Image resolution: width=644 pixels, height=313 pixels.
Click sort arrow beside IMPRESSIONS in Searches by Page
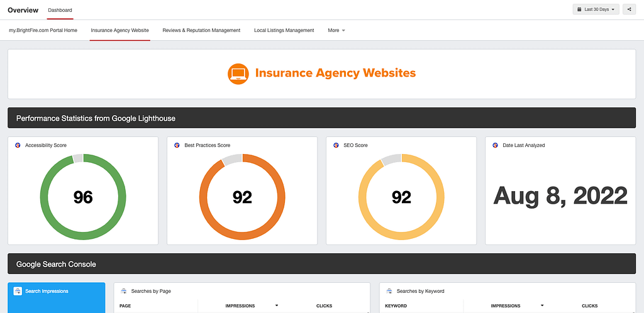point(277,305)
